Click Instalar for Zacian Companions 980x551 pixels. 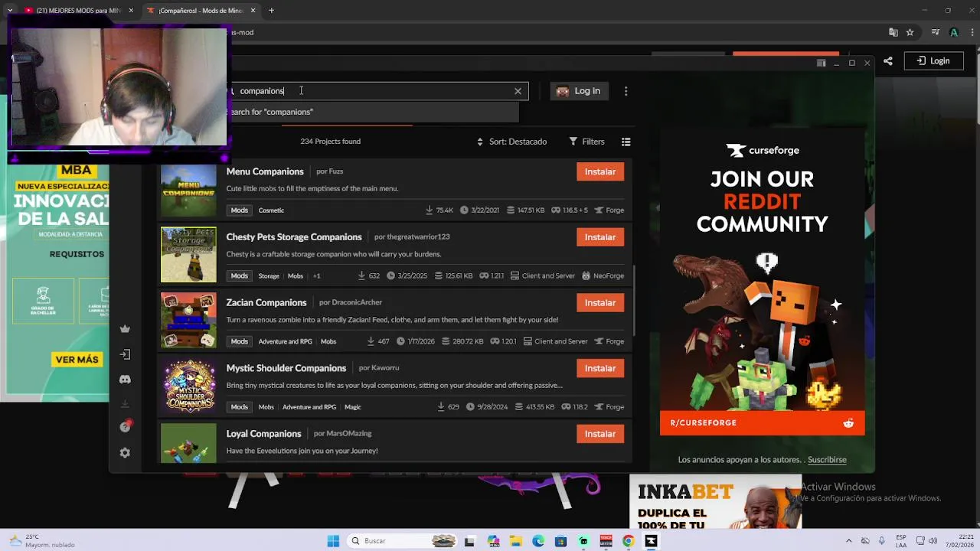(x=600, y=303)
